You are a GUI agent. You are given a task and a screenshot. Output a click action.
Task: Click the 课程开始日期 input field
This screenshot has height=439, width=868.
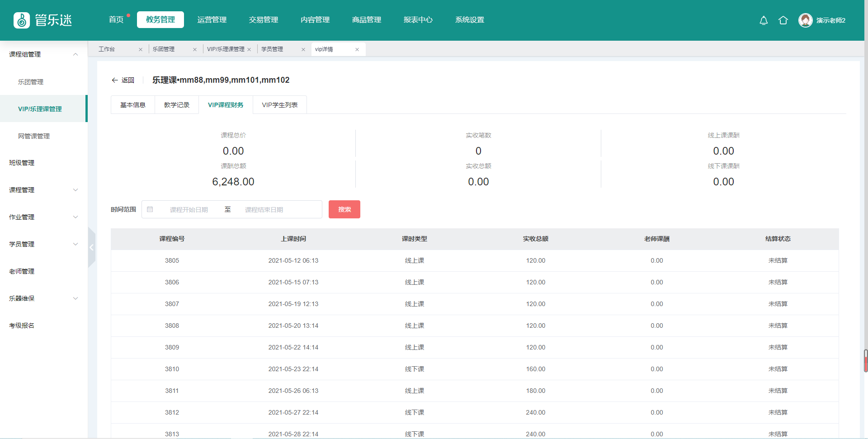pyautogui.click(x=189, y=210)
